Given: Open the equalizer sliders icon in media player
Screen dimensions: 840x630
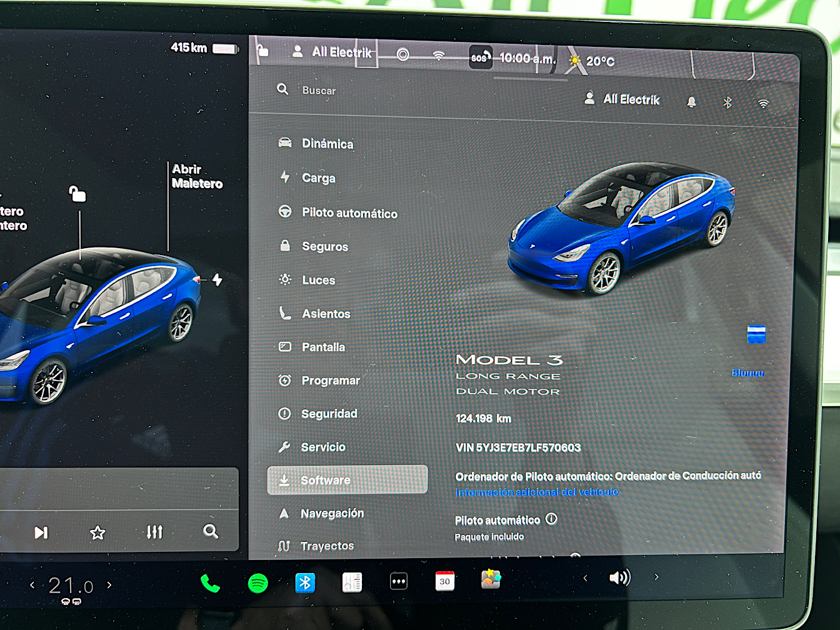Looking at the screenshot, I should (154, 532).
